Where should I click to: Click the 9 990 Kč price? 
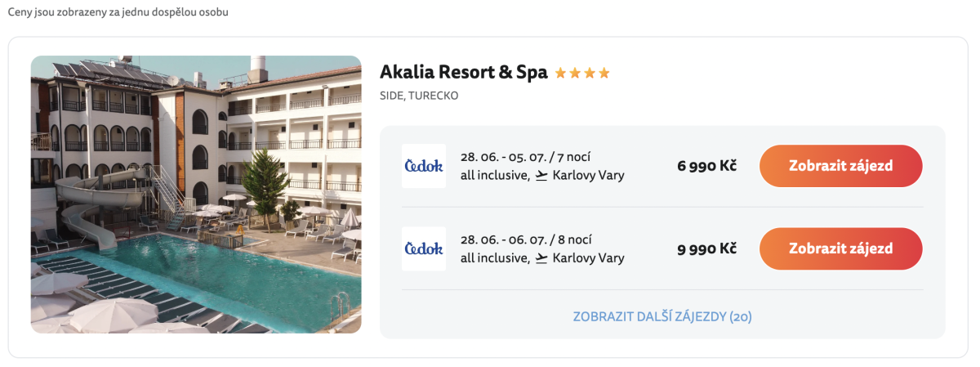pos(706,248)
